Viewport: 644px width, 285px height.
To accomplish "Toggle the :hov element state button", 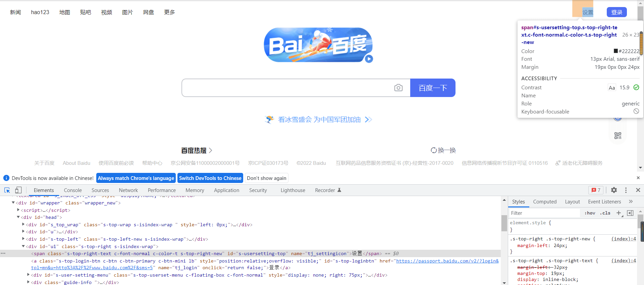I will (x=590, y=213).
